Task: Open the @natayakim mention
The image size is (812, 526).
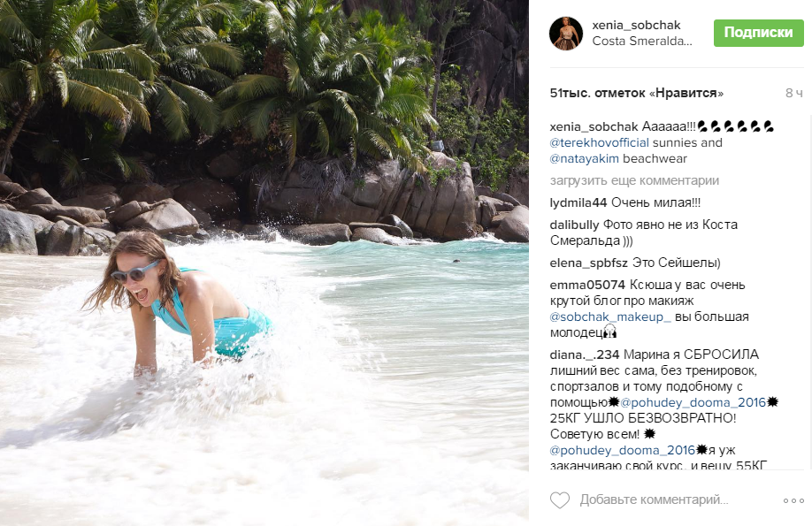Action: [x=583, y=158]
